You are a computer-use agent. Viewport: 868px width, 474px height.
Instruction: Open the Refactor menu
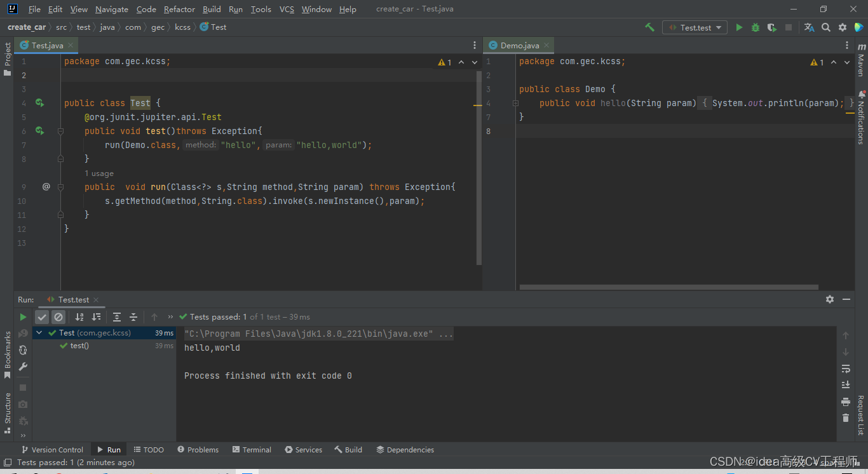click(x=179, y=10)
